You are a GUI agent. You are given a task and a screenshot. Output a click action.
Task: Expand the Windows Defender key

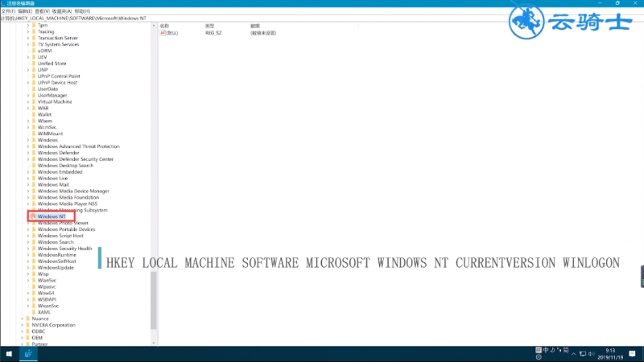click(28, 153)
